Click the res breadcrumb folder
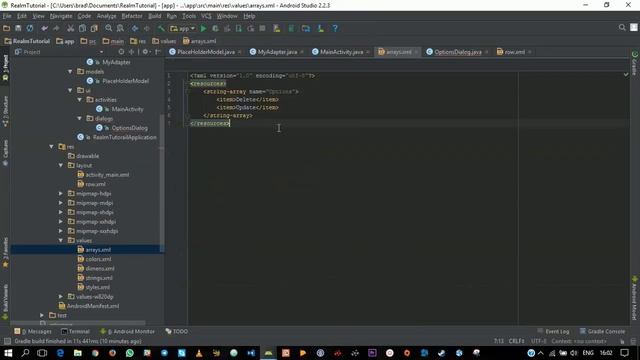Screen dimensions: 640x360 point(138,41)
